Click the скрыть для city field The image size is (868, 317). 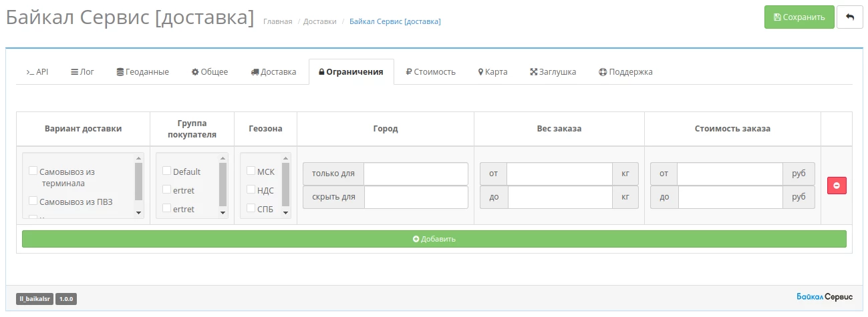(x=416, y=197)
